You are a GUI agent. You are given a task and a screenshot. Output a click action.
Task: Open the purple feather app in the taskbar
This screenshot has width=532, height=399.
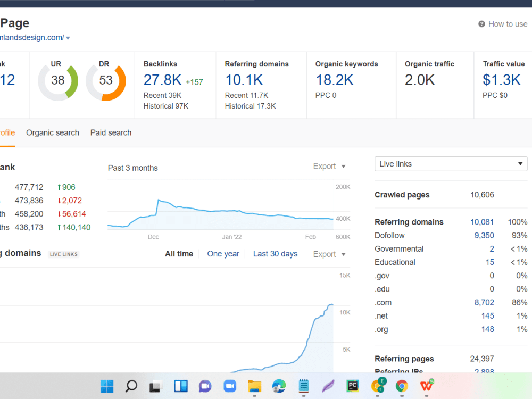(328, 386)
